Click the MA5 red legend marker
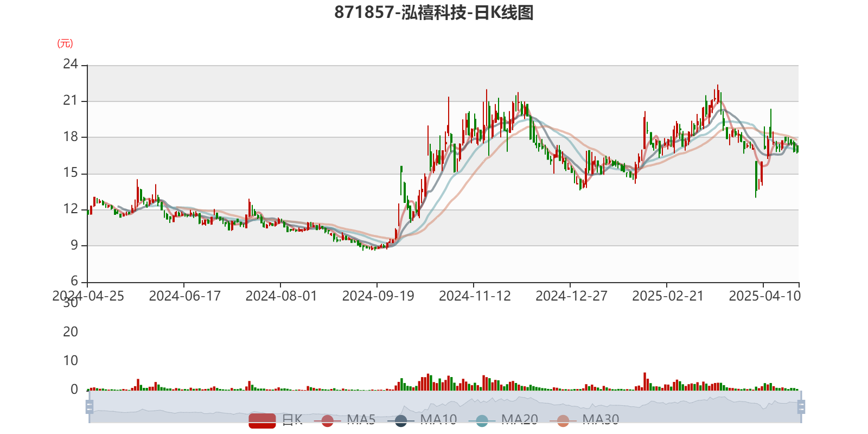 [x=327, y=420]
